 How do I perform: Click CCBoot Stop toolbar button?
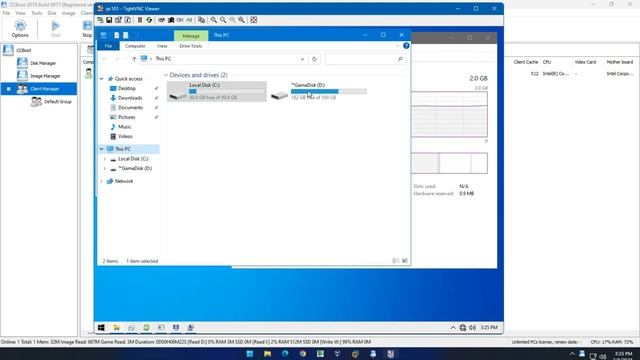click(x=87, y=29)
